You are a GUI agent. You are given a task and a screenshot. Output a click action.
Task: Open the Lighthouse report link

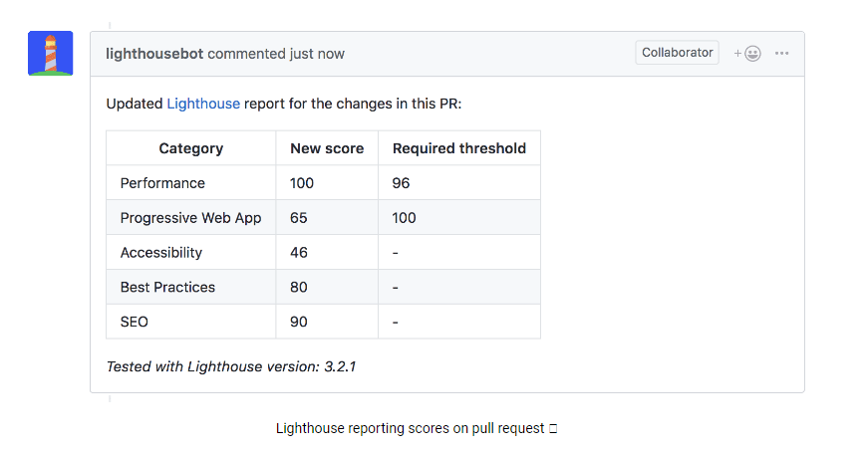tap(203, 103)
